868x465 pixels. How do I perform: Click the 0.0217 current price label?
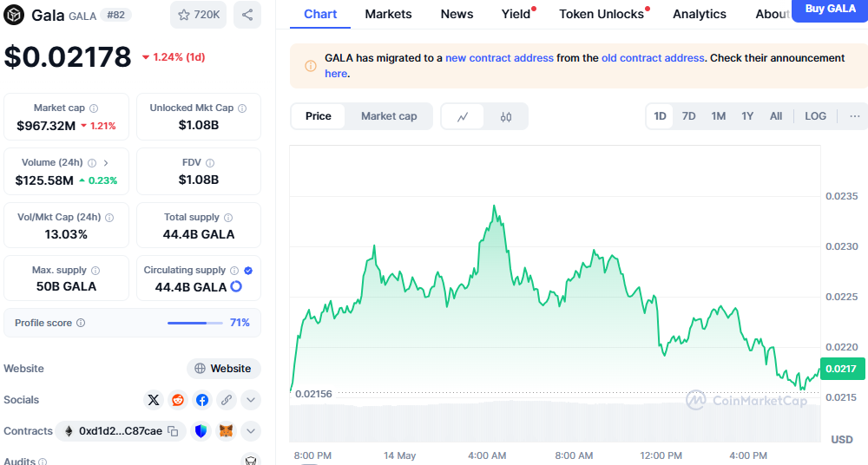(841, 369)
